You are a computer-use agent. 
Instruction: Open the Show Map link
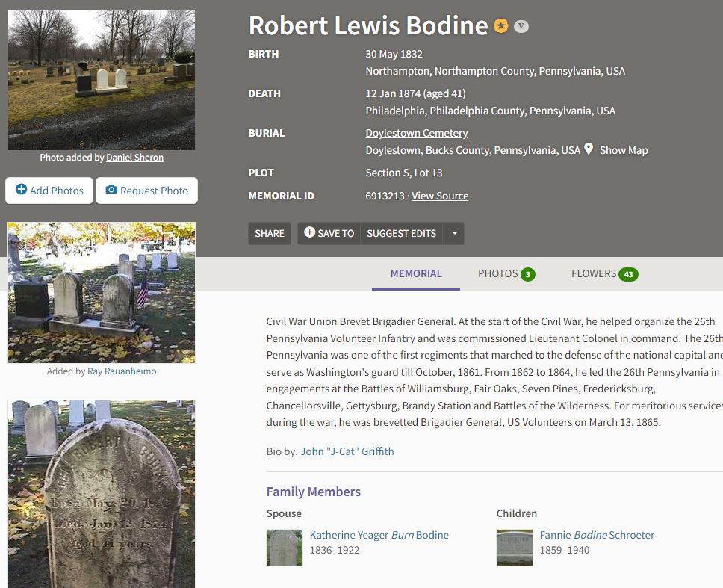pos(624,150)
